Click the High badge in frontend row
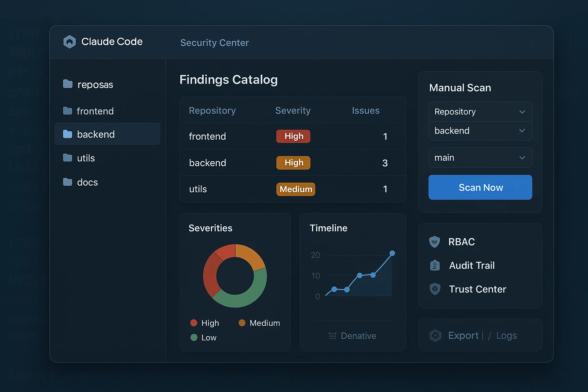The image size is (588, 392). click(x=293, y=136)
